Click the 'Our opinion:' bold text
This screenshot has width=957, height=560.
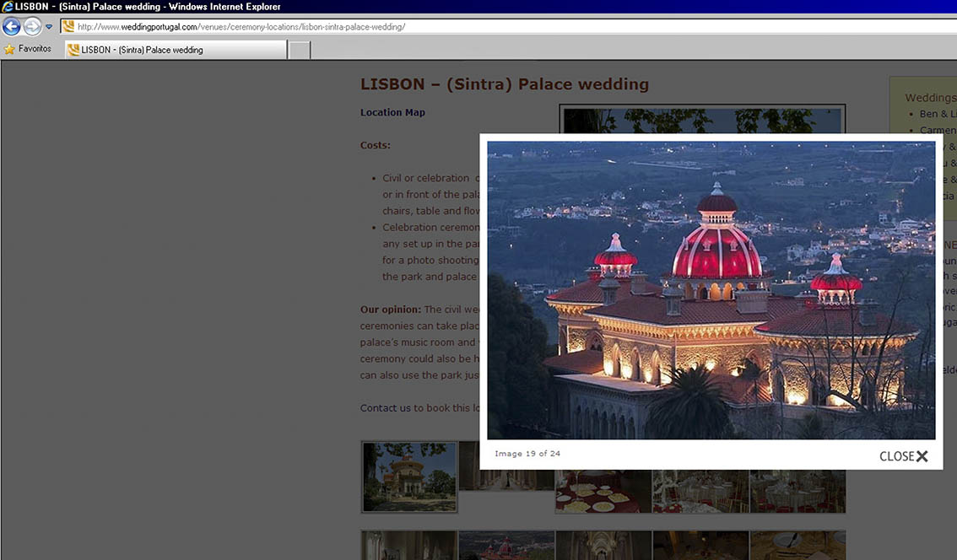click(x=391, y=310)
